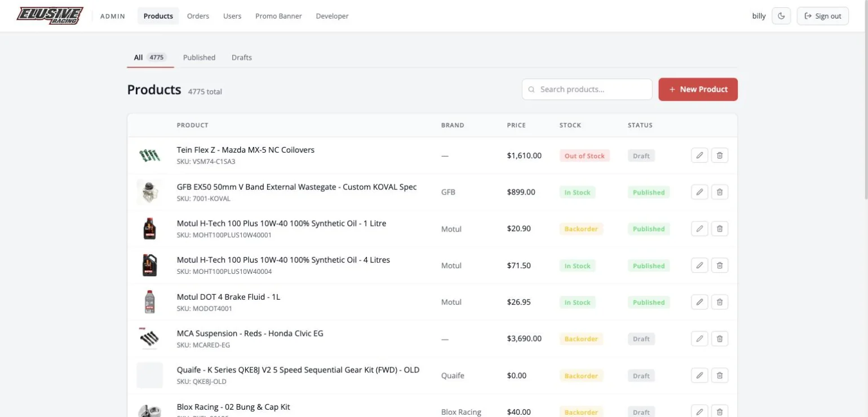Toggle dark mode with moon icon
This screenshot has height=417, width=868.
781,16
